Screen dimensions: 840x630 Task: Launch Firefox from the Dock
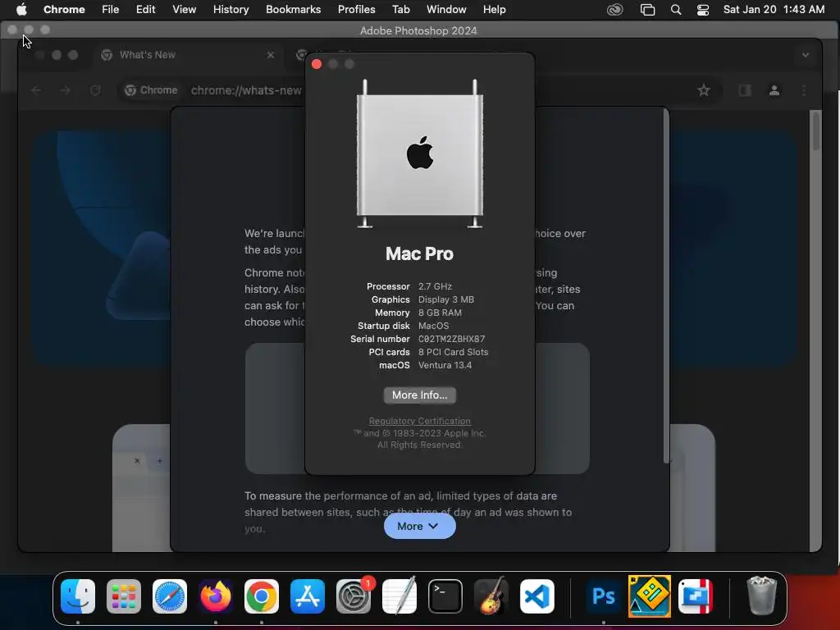(x=216, y=596)
